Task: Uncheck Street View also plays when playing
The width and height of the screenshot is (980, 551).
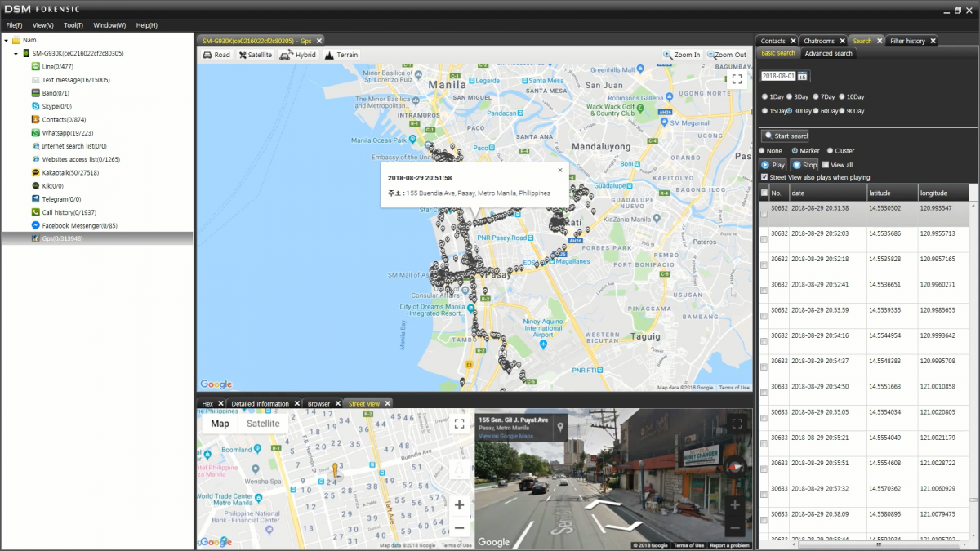Action: (764, 177)
